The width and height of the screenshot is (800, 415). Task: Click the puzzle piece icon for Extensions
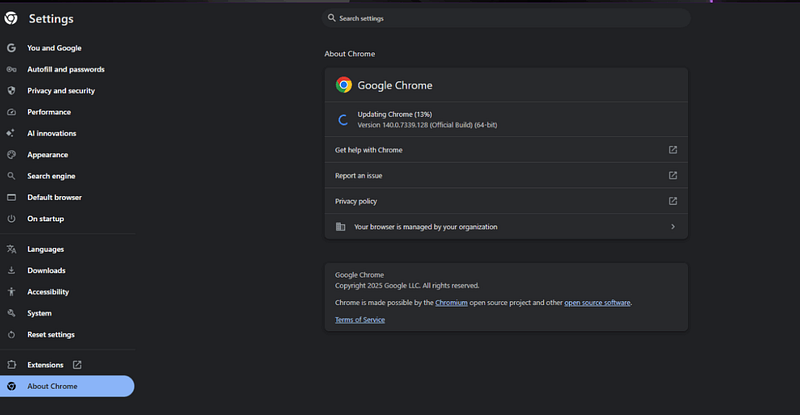point(11,365)
